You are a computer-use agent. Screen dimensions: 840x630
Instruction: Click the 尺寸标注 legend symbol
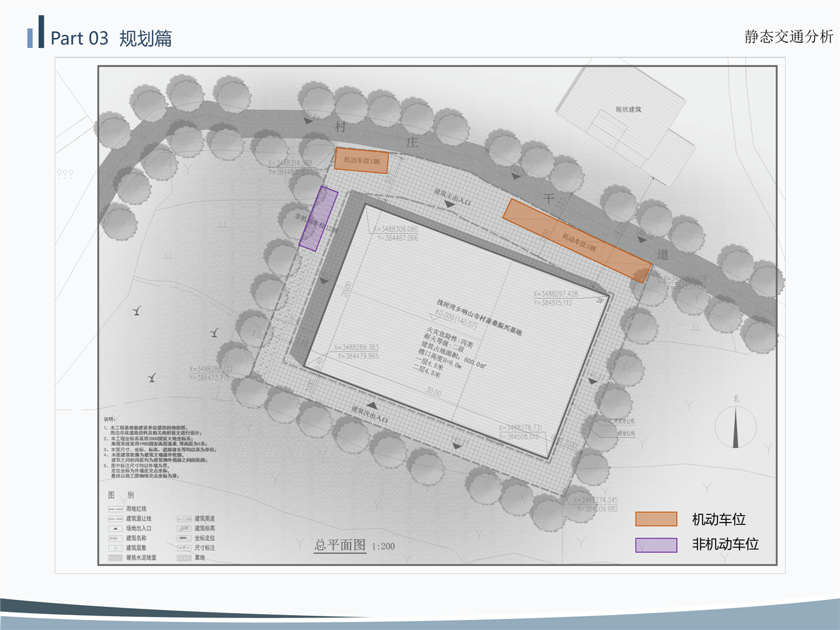[x=184, y=548]
